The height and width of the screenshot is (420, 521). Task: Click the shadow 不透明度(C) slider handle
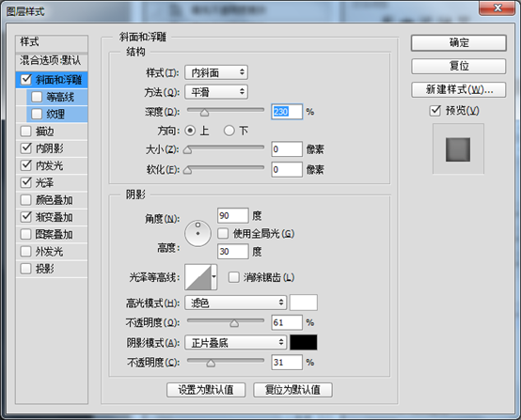211,364
